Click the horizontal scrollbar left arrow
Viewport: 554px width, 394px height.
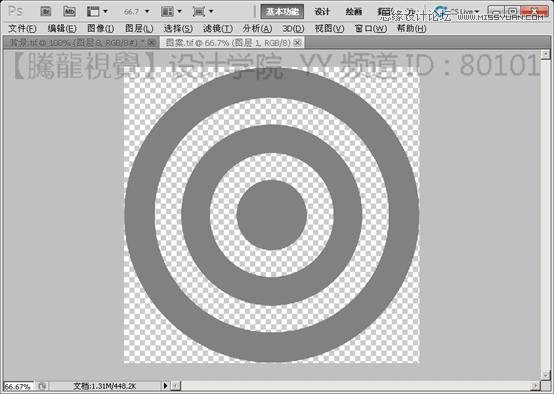176,386
